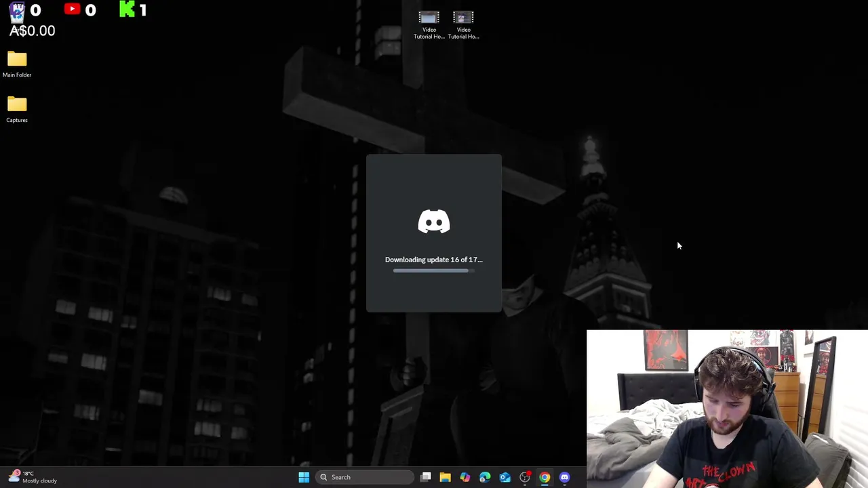The height and width of the screenshot is (488, 868).
Task: Switch to Google Chrome in the taskbar
Action: point(545,477)
